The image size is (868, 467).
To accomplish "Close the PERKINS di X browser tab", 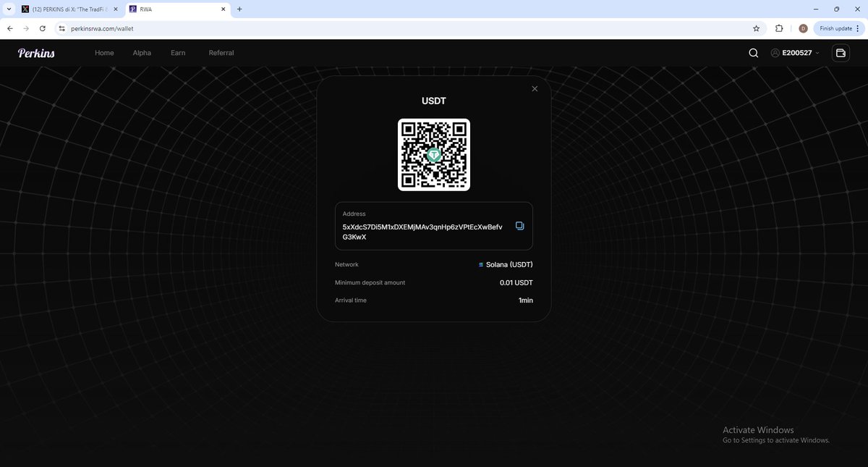I will tap(115, 9).
